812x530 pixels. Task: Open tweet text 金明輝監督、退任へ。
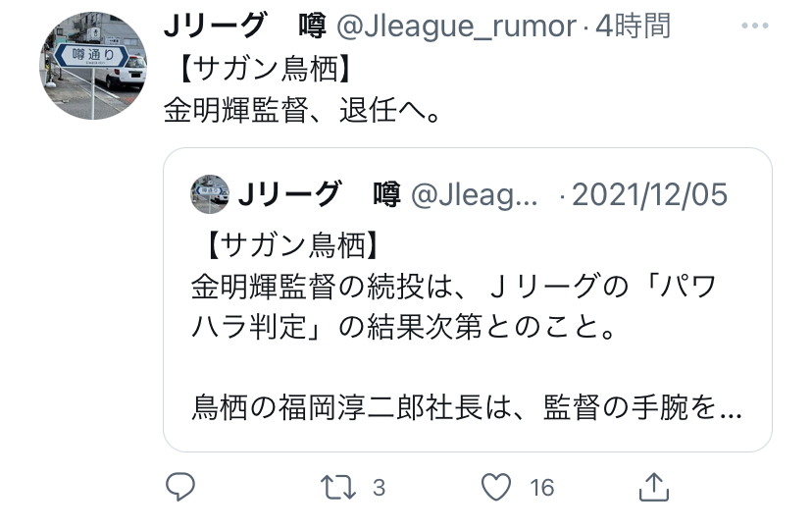[303, 110]
